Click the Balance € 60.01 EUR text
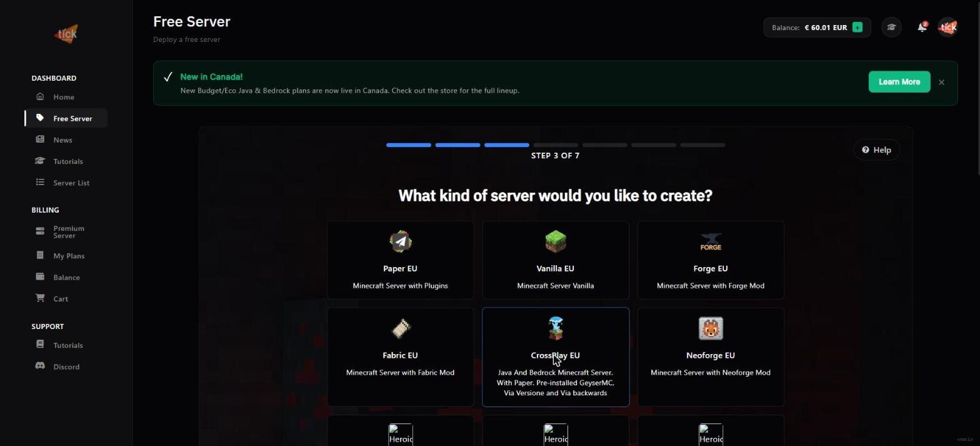Screen dimensions: 980x446 [x=809, y=28]
